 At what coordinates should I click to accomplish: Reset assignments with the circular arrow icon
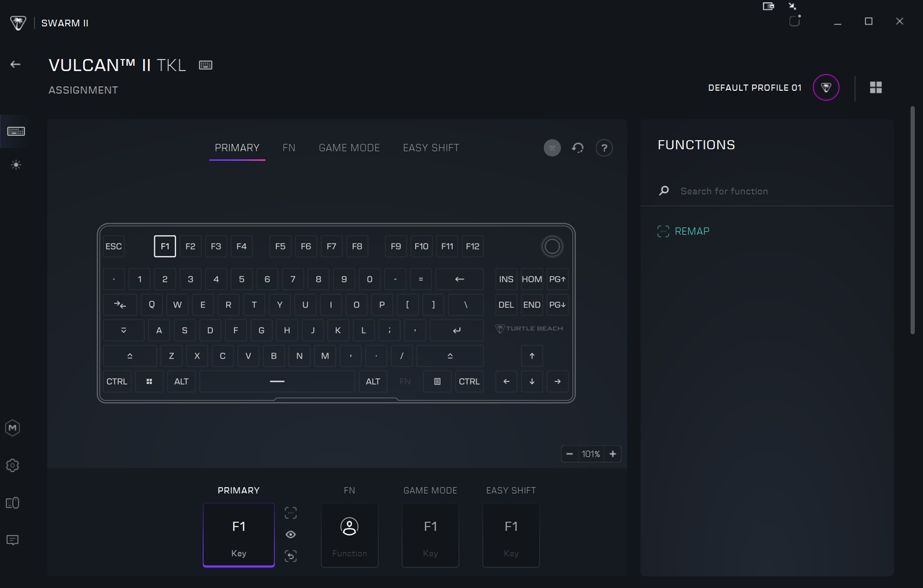point(578,148)
